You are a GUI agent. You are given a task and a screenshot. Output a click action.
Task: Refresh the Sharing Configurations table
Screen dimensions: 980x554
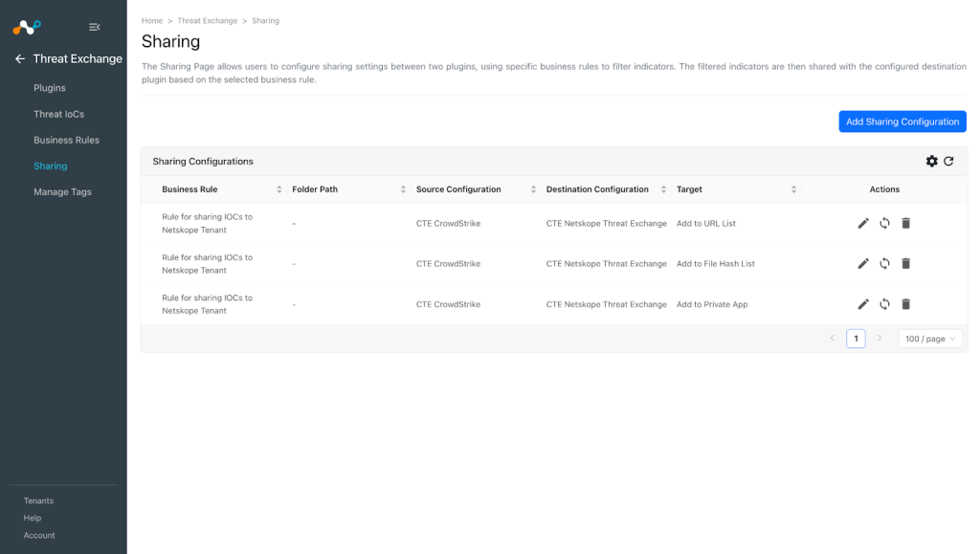point(948,161)
